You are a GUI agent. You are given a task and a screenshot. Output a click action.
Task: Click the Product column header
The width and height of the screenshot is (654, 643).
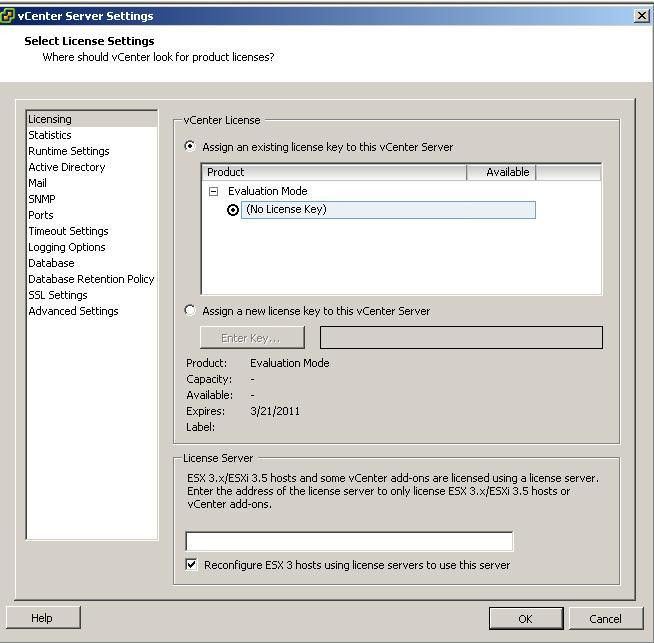coord(334,172)
